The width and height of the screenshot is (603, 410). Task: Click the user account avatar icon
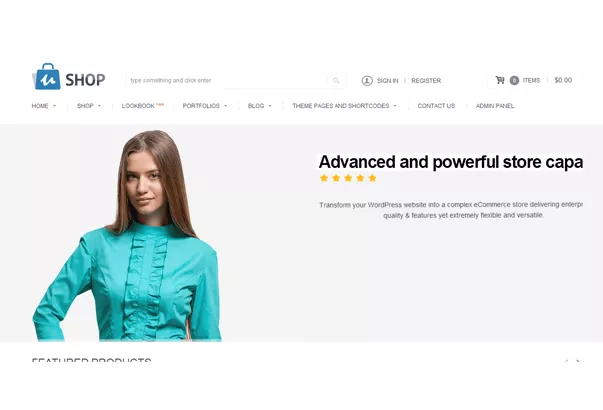pos(367,80)
